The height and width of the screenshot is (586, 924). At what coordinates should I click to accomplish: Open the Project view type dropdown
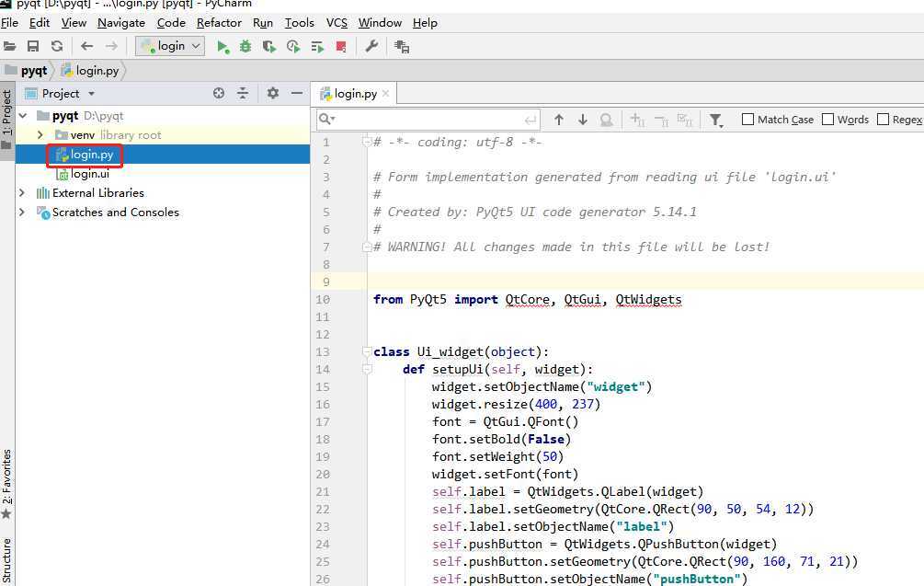pyautogui.click(x=91, y=94)
